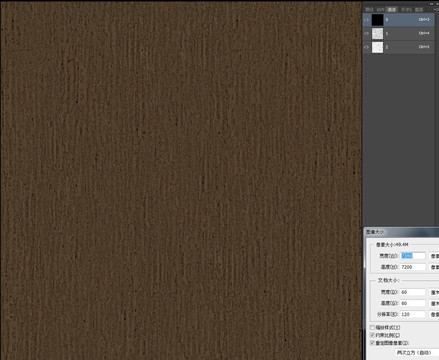Viewport: 439px width, 360px height.
Task: Focus the document width field showing 60
Action: [x=413, y=292]
